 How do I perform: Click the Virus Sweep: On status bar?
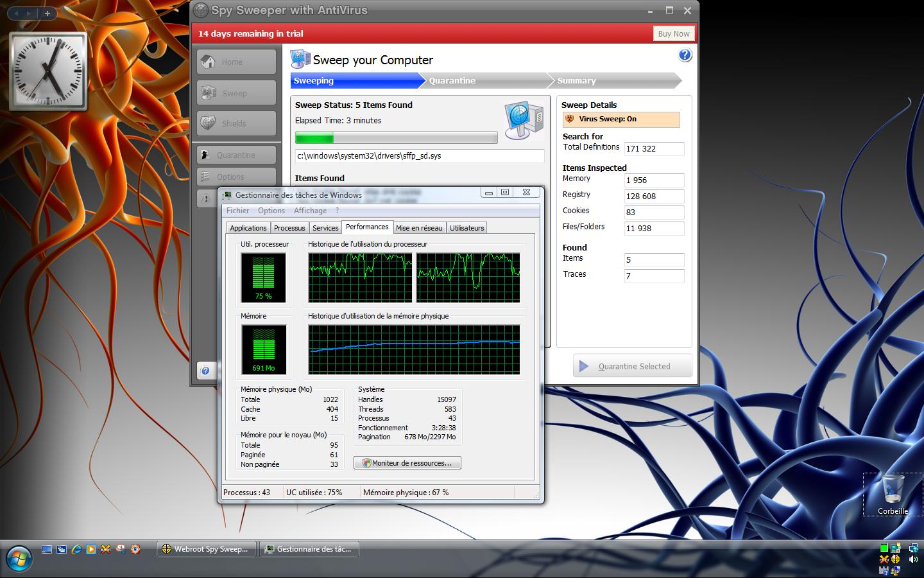(x=621, y=119)
